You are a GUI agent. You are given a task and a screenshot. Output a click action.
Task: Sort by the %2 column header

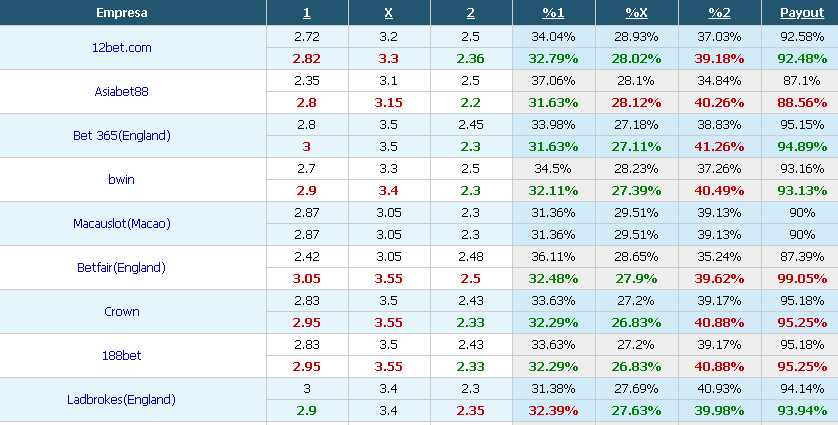point(719,13)
